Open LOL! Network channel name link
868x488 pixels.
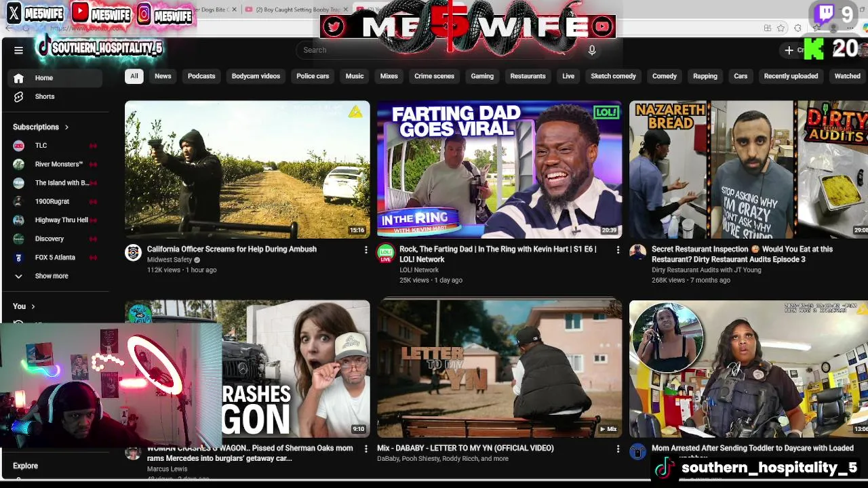(x=419, y=270)
